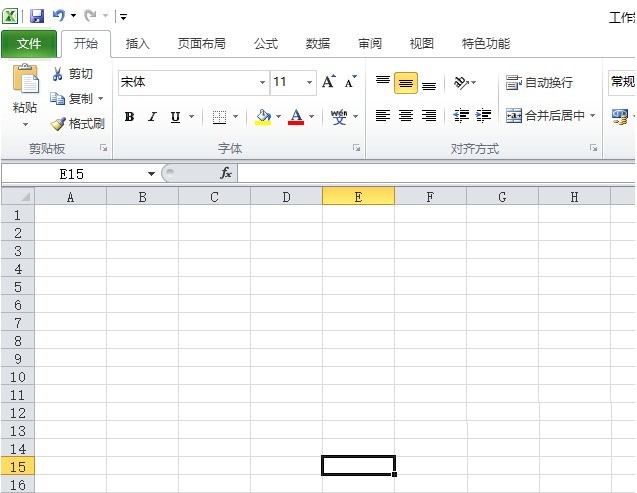
Task: Toggle top vertical alignment
Action: click(383, 82)
